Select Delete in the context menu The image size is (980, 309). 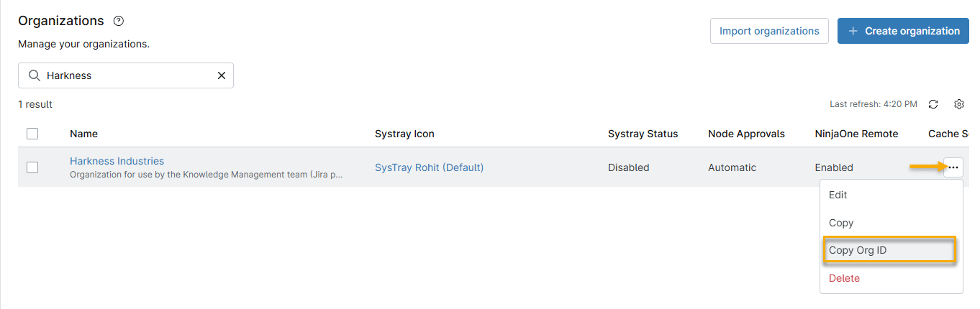[844, 278]
